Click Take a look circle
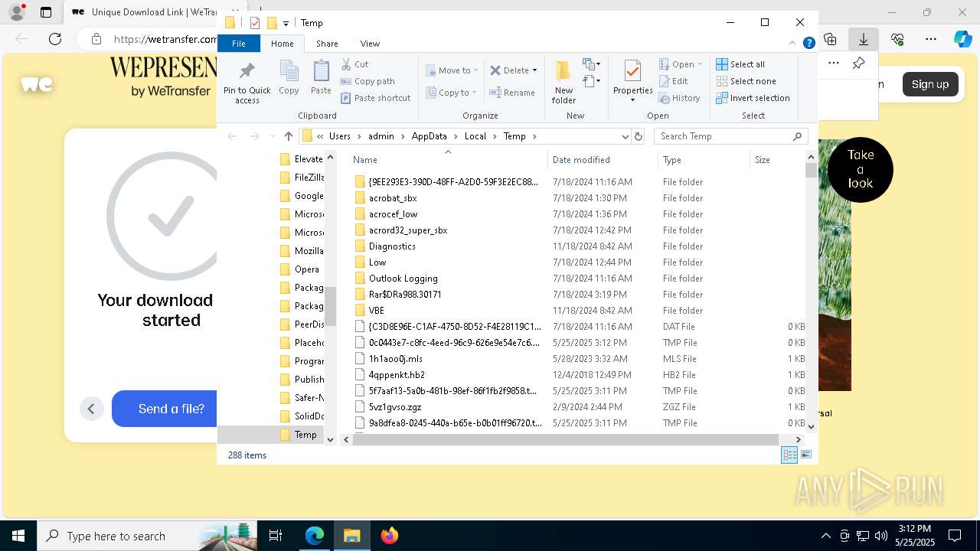This screenshot has height=551, width=980. [861, 170]
